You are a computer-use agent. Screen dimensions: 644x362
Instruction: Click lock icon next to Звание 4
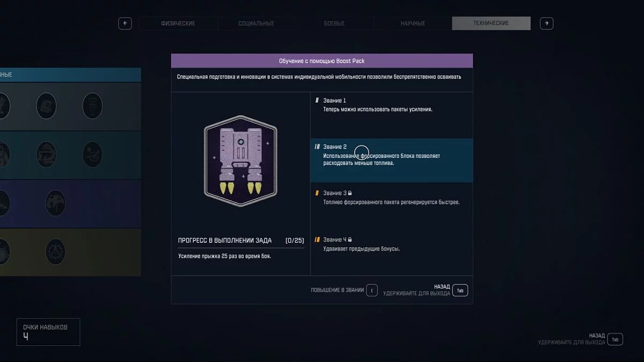click(x=350, y=240)
